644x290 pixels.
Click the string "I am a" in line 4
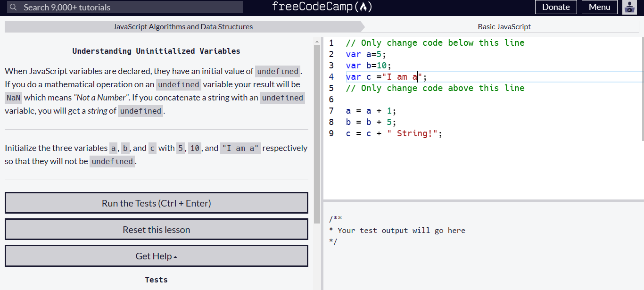tap(402, 77)
